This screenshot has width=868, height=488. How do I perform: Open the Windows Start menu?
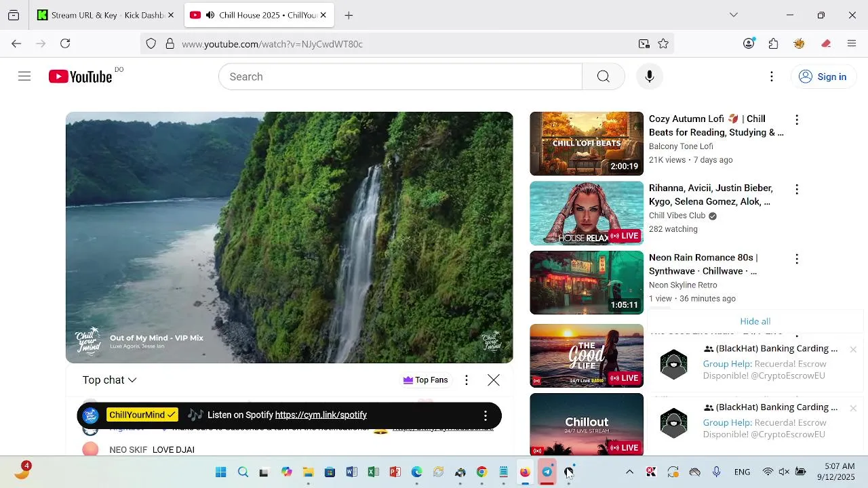(x=221, y=472)
